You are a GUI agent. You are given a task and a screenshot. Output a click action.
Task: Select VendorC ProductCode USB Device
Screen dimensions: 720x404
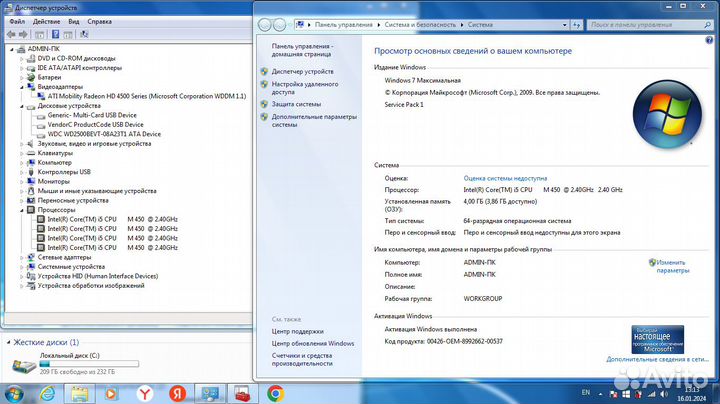pos(96,125)
